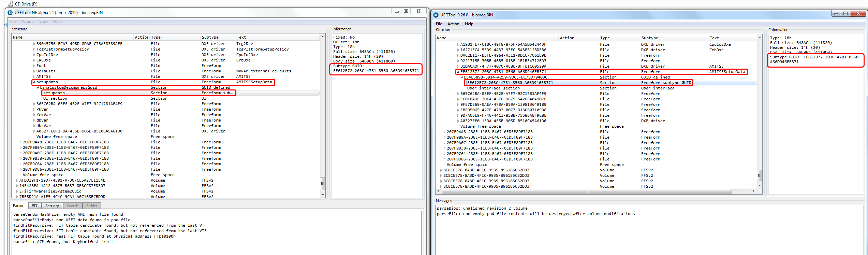Screen dimensions: 868x255
Task: Select the 16271FCA-55D9-4A33-93FC-5A3EB128DEB6 row
Action: coord(596,50)
